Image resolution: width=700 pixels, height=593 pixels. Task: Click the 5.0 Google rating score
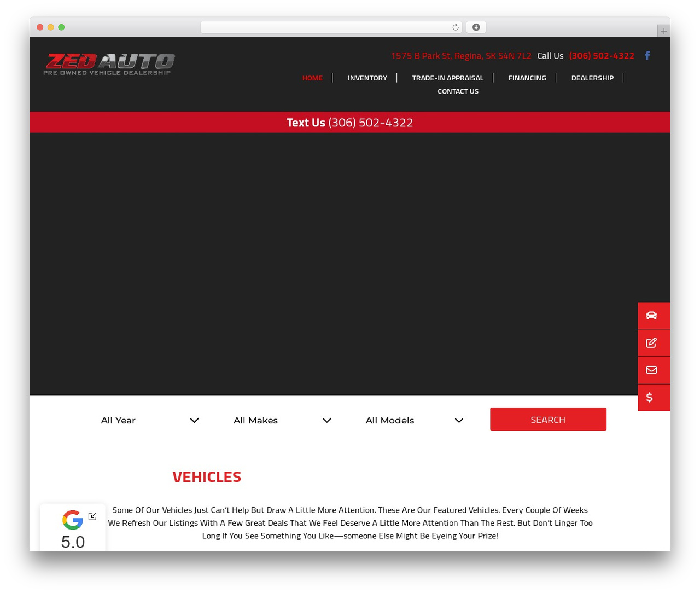click(x=73, y=542)
